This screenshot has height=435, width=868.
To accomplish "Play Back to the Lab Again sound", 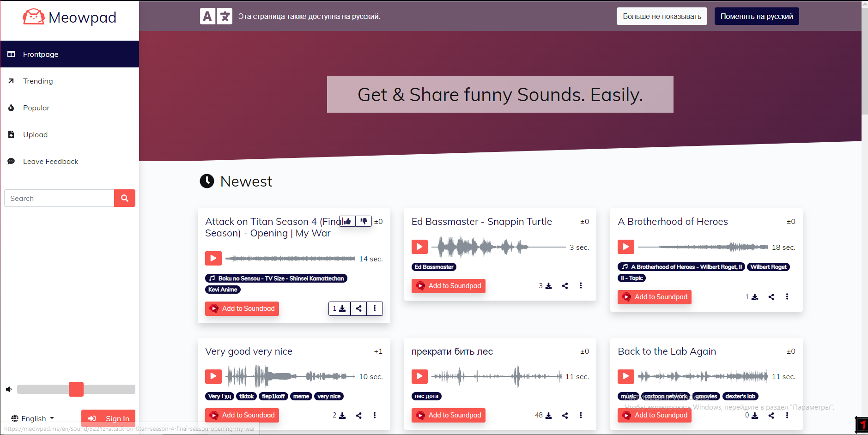I will (x=626, y=376).
